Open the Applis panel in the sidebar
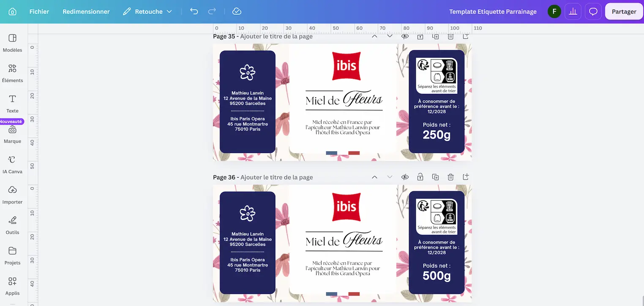 click(x=12, y=287)
